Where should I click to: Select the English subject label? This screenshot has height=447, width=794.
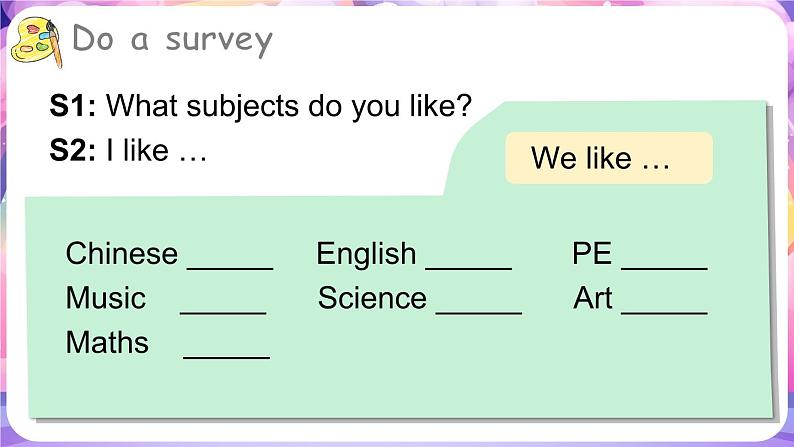coord(366,254)
